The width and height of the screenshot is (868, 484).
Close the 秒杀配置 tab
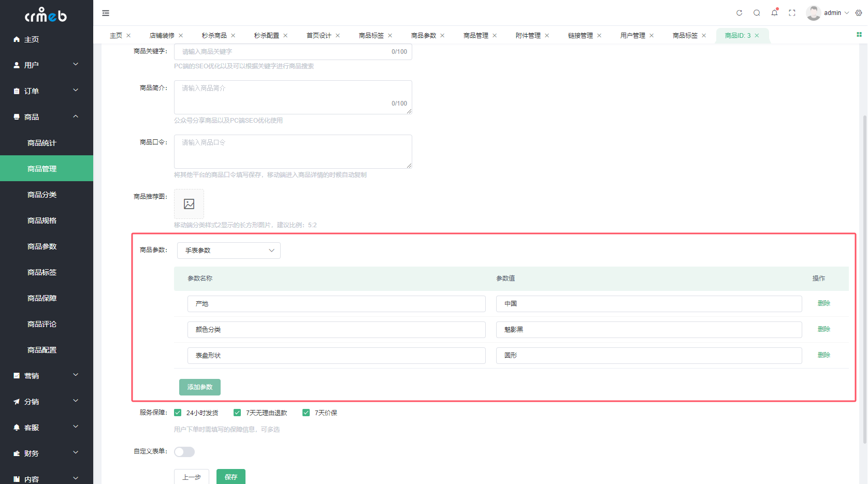285,36
